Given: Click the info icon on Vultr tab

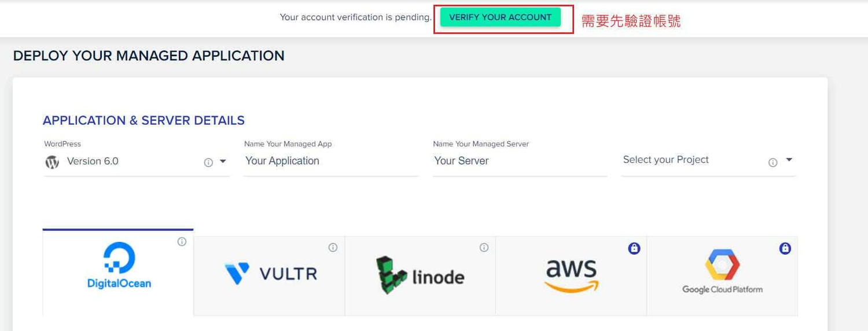Looking at the screenshot, I should pyautogui.click(x=333, y=248).
